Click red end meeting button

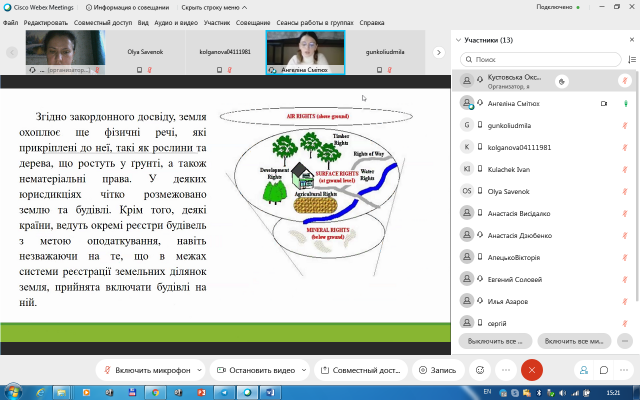533,370
